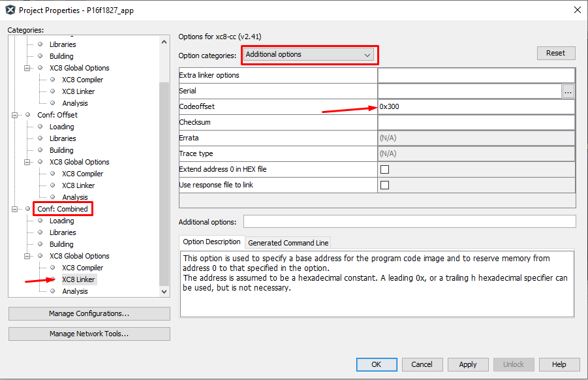Switch to the Option Description tab
Viewport: 588px width, 380px height.
[x=211, y=242]
